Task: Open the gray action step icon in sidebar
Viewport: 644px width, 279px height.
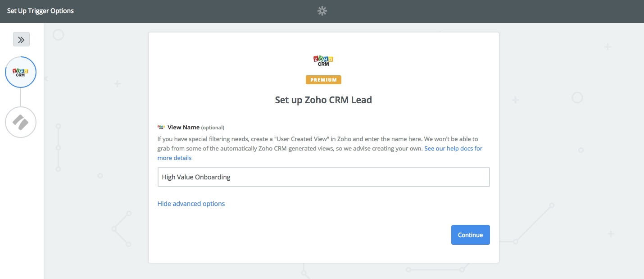Action: tap(21, 122)
